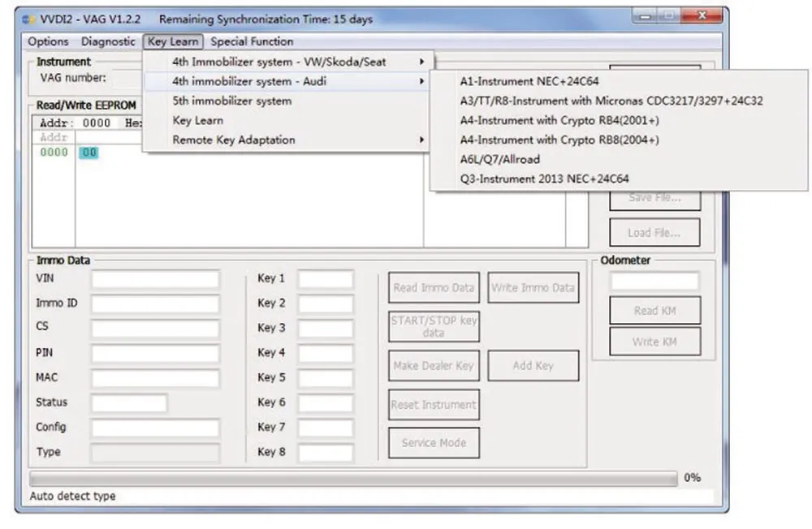Click the Read Immo Data button

[x=434, y=288]
